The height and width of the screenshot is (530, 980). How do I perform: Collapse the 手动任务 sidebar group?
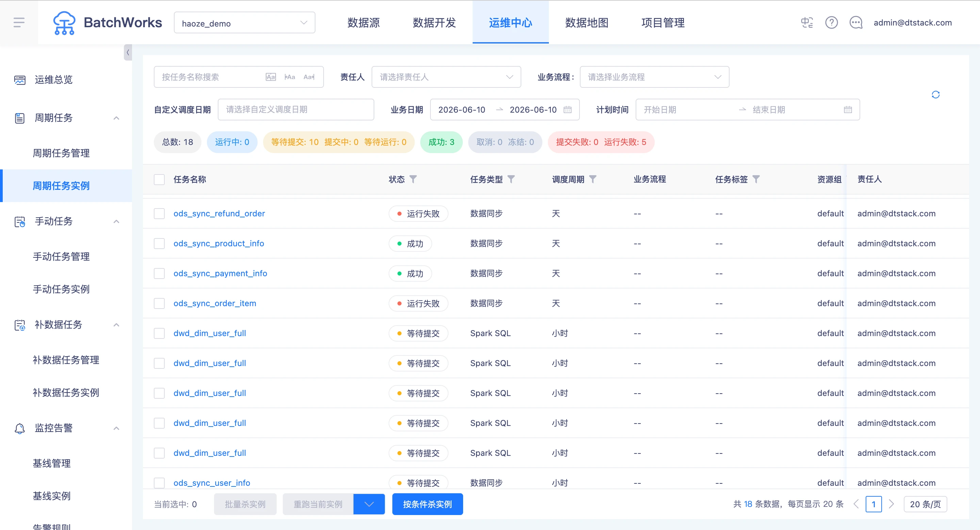coord(116,222)
